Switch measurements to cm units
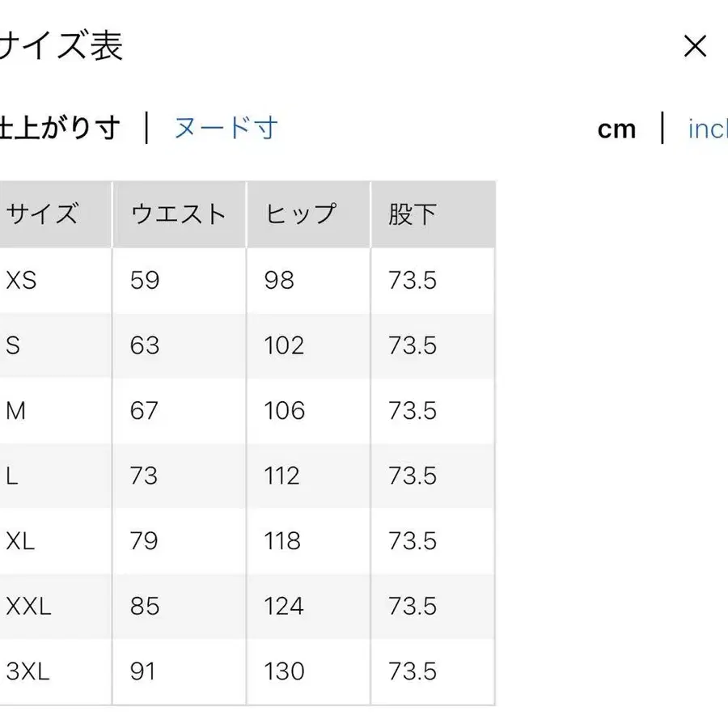The image size is (728, 728). coord(617,128)
